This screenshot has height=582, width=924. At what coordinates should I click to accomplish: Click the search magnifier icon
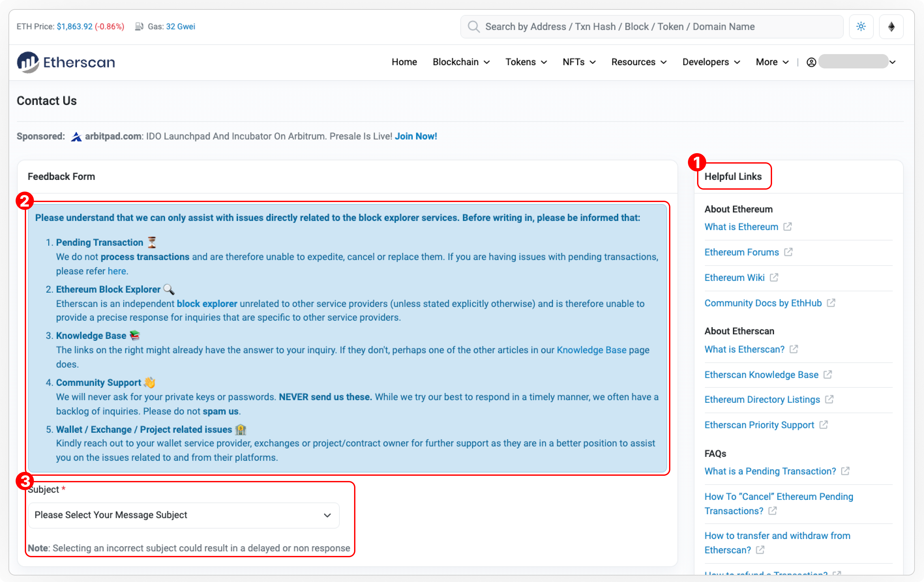click(473, 26)
